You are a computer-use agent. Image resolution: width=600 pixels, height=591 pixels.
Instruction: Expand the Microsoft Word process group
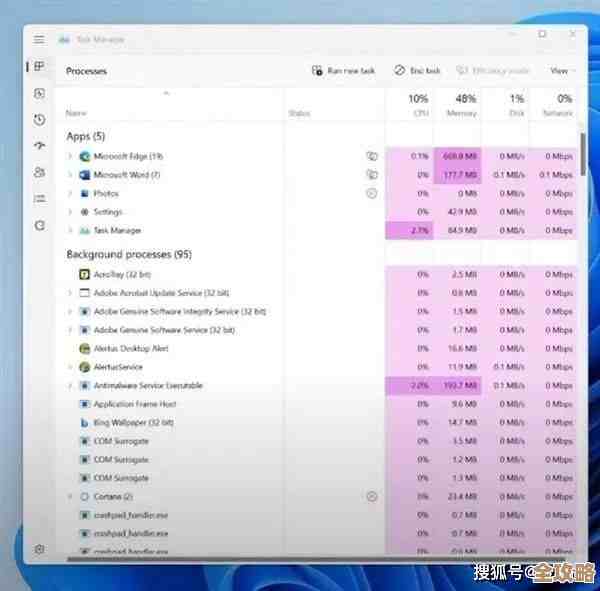tap(70, 175)
